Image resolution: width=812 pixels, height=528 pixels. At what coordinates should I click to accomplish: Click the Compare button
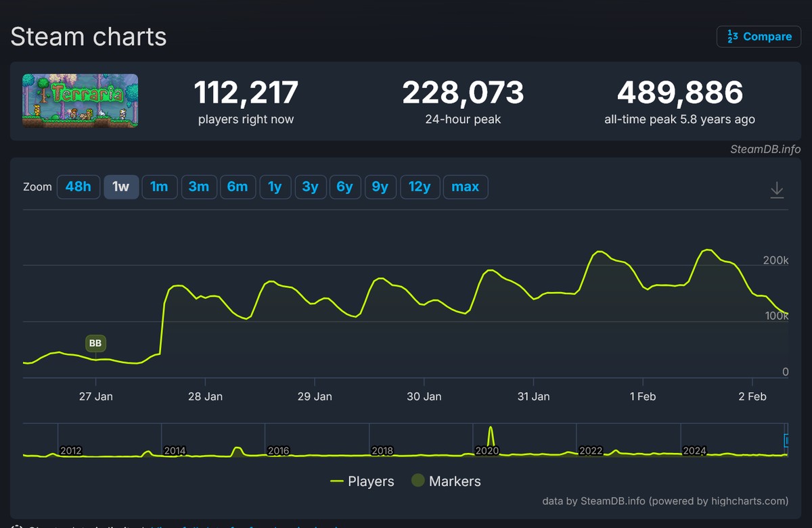coord(759,37)
